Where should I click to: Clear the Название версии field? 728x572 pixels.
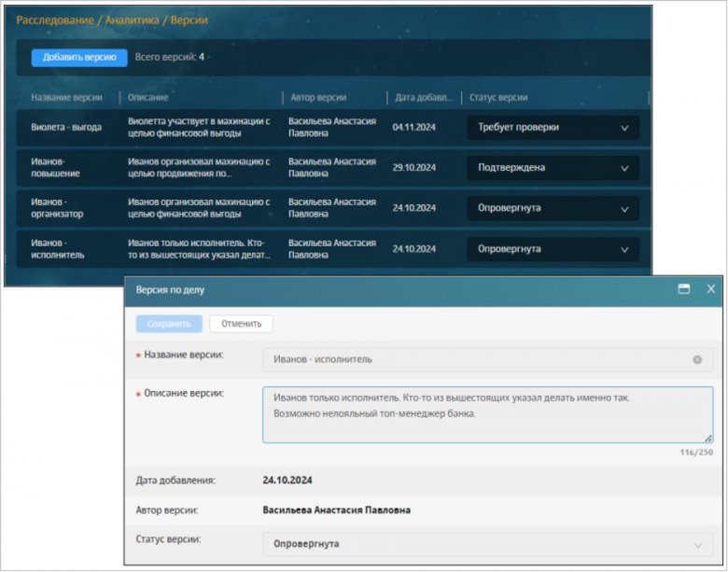coord(697,359)
